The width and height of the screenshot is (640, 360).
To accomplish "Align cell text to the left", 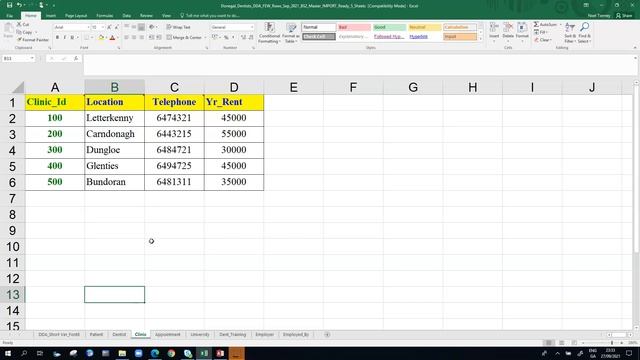I will click(127, 38).
